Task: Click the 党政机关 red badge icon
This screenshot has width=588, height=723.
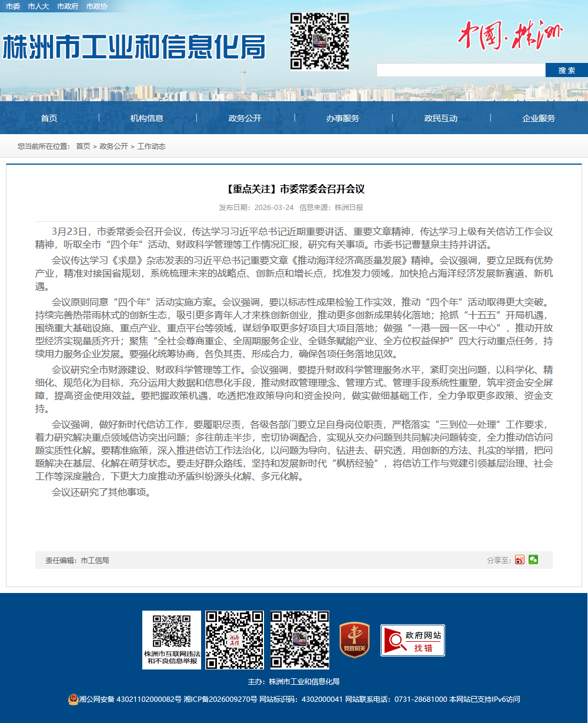Action: click(x=355, y=640)
